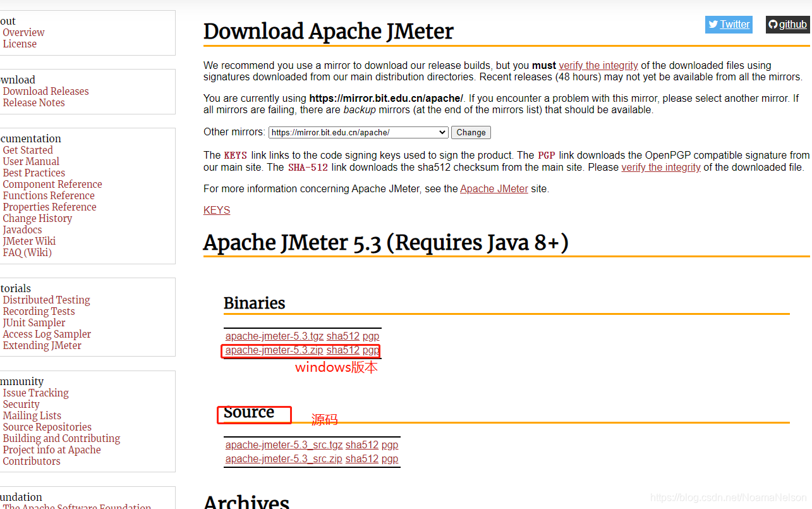812x509 pixels.
Task: Open Extending JMeter tutorial
Action: 42,345
